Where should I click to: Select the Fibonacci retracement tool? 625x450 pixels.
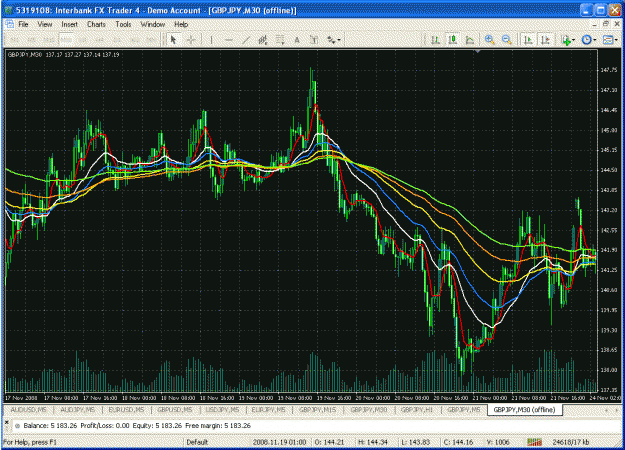pos(280,39)
